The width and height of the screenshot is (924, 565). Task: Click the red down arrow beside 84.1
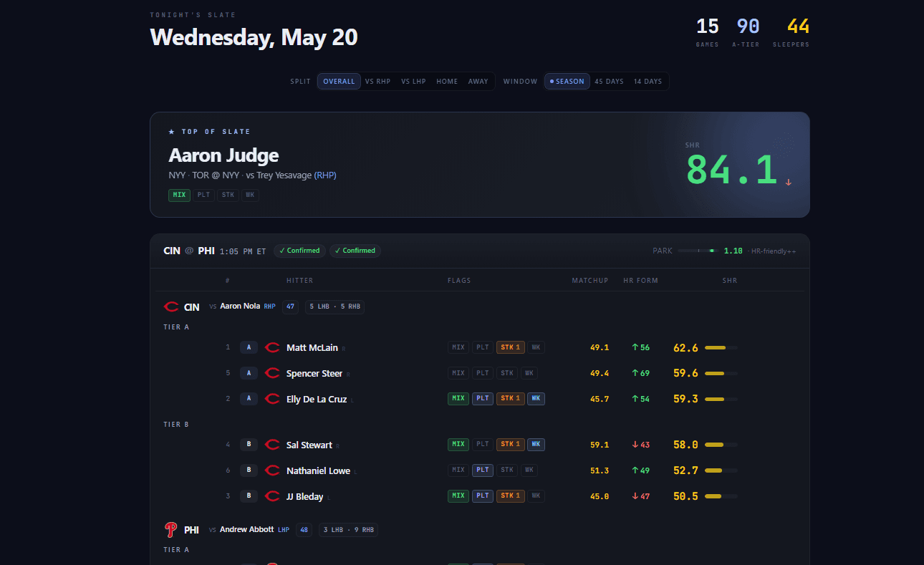pos(789,183)
